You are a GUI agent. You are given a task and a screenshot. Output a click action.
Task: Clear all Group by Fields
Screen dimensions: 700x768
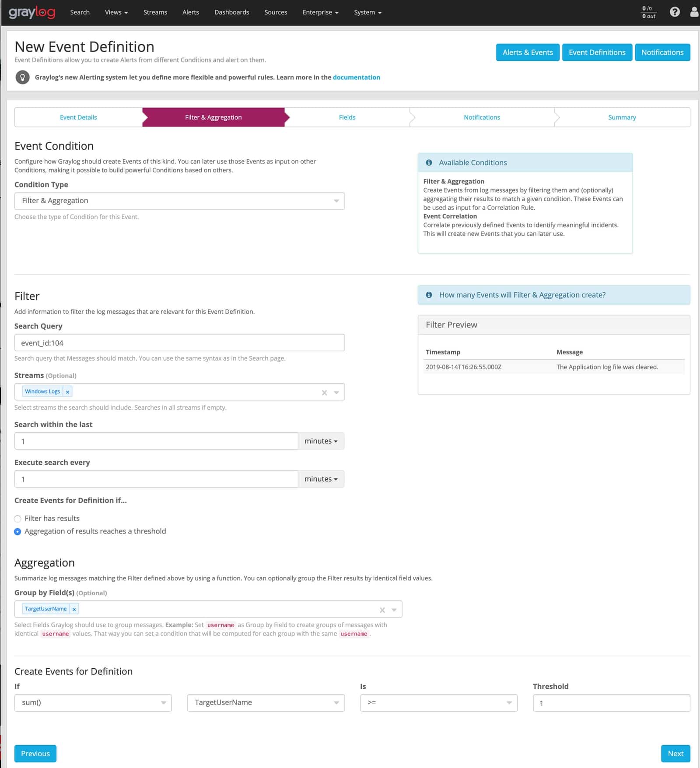tap(382, 610)
